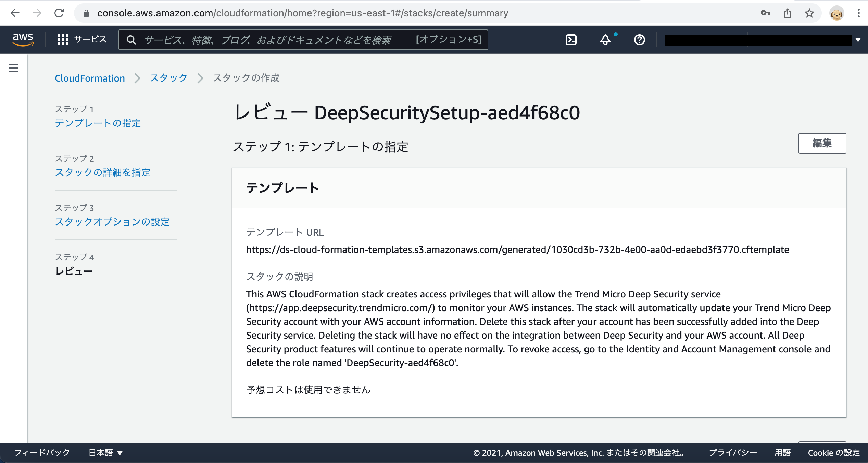This screenshot has height=463, width=868.
Task: Go to step 1 テンプレートの指定
Action: click(98, 123)
